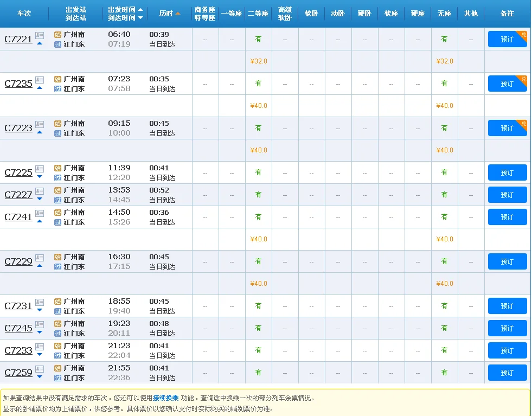Toggle ascending sort on 出发时间
The width and height of the screenshot is (532, 416).
click(140, 10)
